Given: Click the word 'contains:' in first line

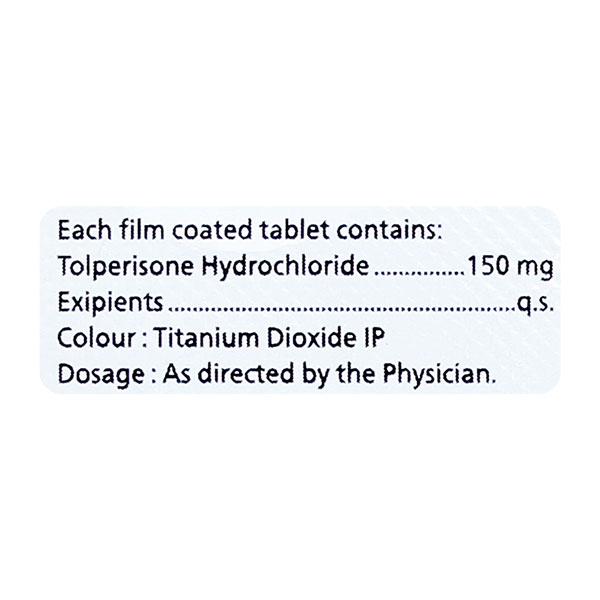Looking at the screenshot, I should [x=384, y=231].
